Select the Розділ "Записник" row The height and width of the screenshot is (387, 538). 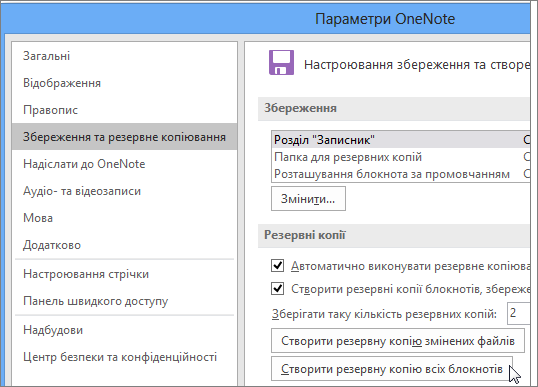401,140
